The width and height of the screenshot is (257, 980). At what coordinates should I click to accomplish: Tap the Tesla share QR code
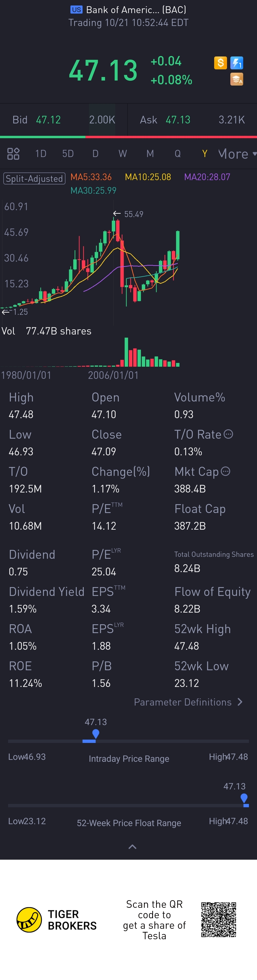click(x=219, y=919)
